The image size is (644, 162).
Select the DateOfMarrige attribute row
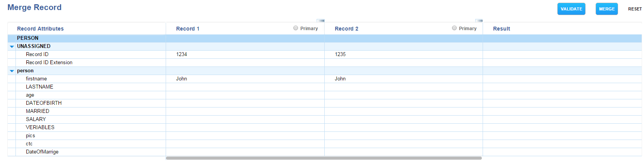click(x=325, y=152)
